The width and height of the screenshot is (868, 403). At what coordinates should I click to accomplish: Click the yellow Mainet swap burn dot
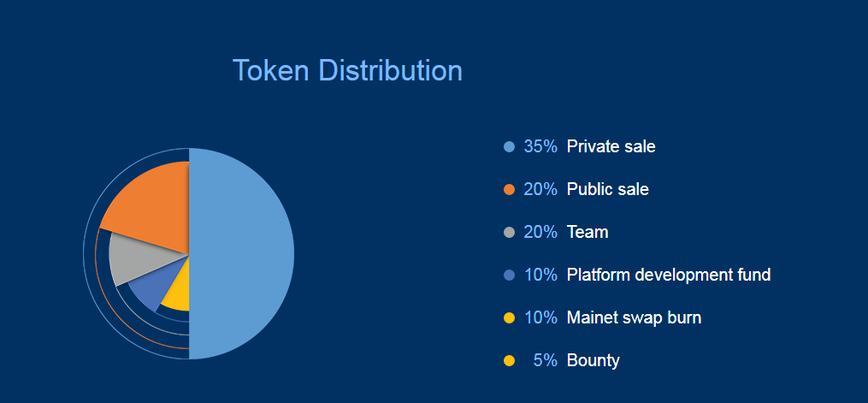510,317
